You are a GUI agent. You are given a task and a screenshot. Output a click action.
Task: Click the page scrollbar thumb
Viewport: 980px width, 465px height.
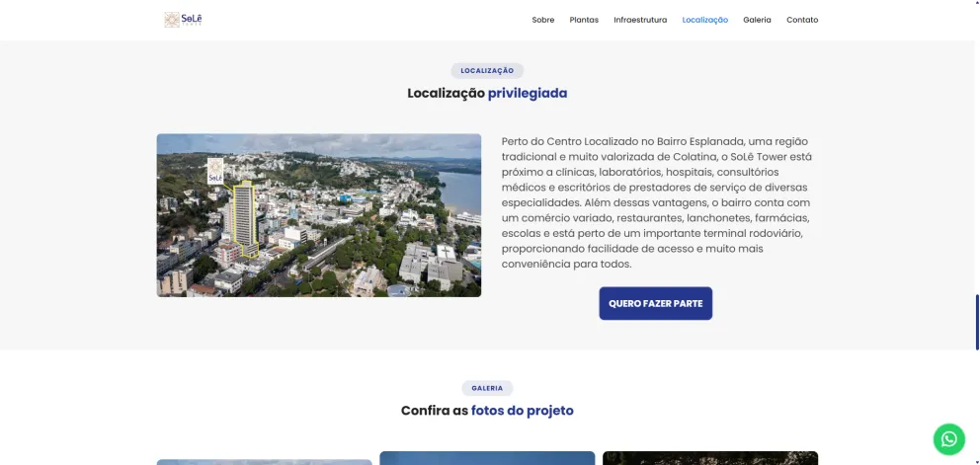977,322
